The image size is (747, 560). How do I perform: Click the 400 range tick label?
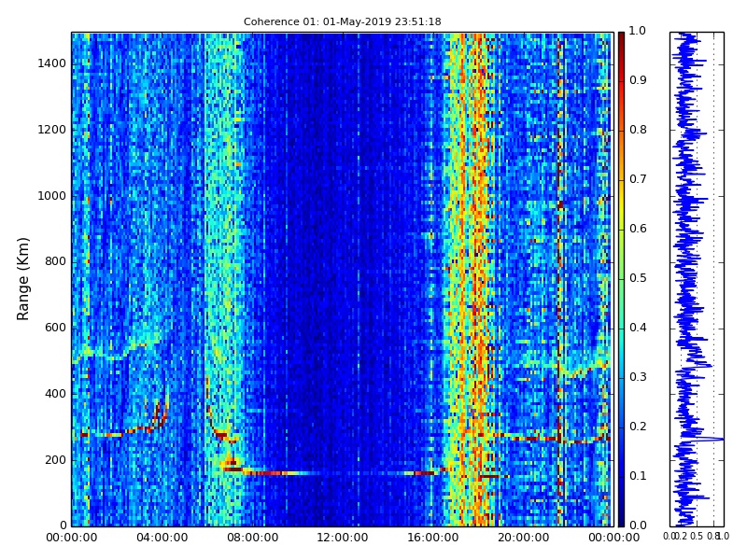(x=55, y=394)
